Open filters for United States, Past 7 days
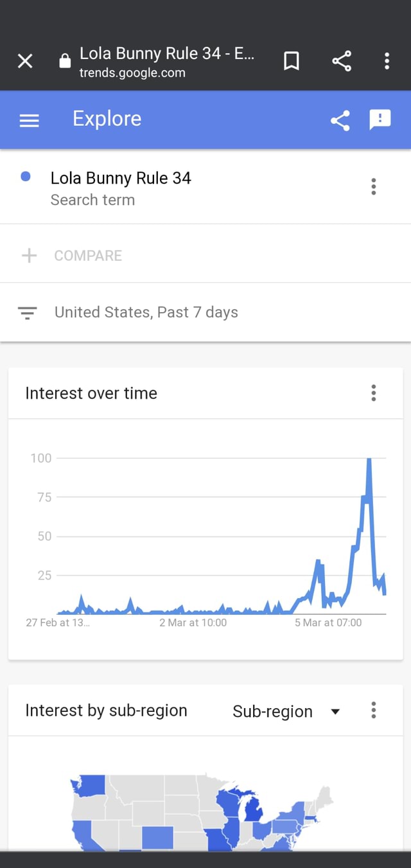Image resolution: width=411 pixels, height=868 pixels. click(x=146, y=312)
